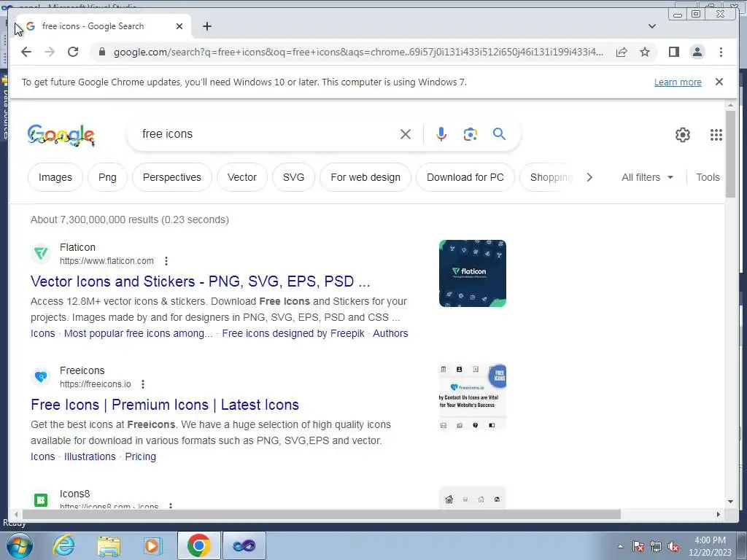Open the search Tools menu
Screen dimensions: 747x560
click(708, 177)
